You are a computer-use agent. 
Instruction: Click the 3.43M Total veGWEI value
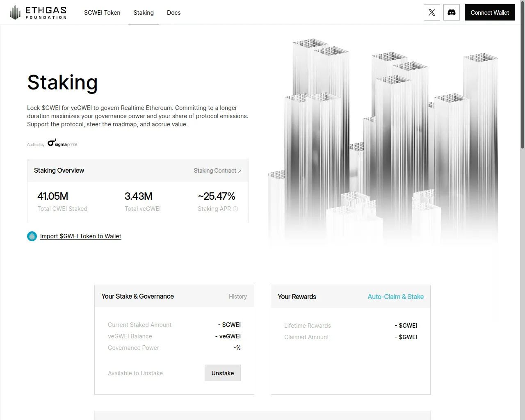pos(139,196)
